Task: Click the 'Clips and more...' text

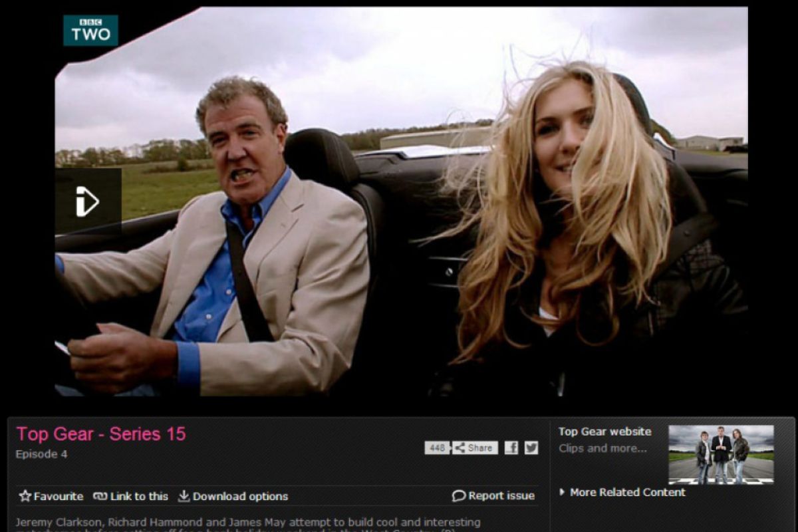Action: (x=602, y=448)
